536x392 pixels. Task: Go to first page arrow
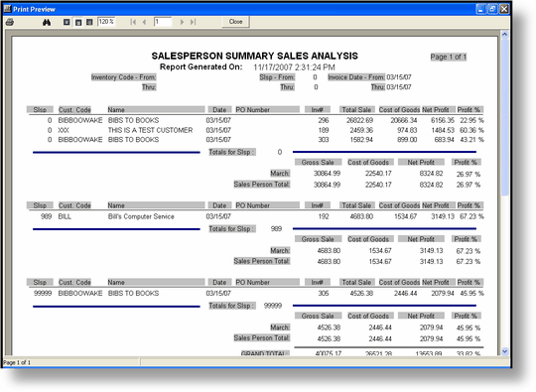click(133, 22)
